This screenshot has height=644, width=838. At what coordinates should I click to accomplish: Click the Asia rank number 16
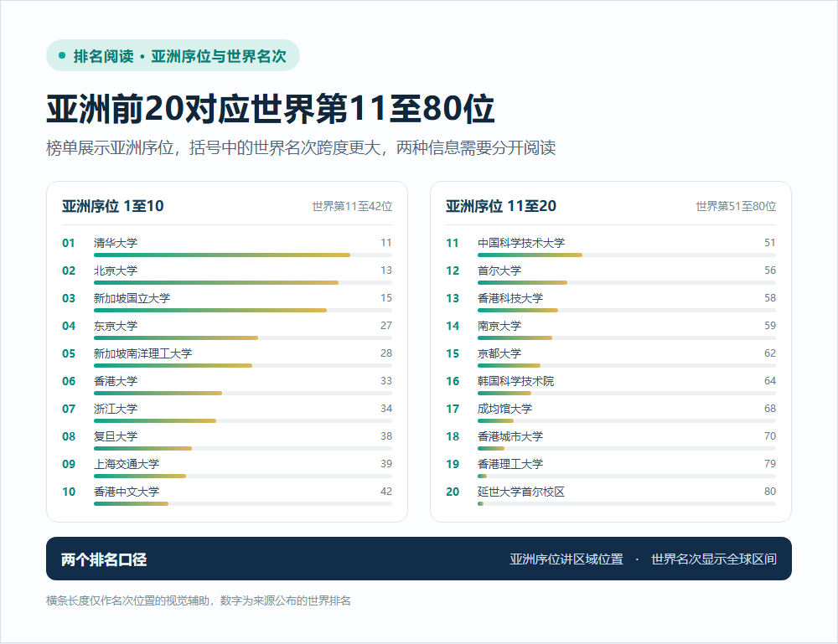(453, 381)
